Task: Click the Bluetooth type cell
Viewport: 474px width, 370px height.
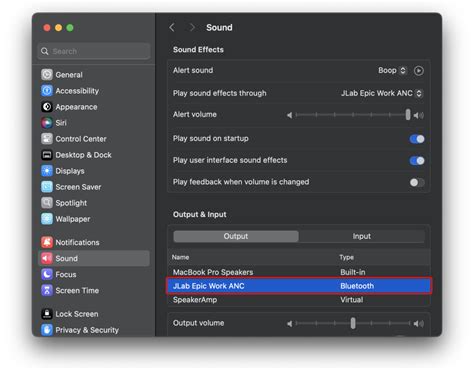Action: coord(357,286)
